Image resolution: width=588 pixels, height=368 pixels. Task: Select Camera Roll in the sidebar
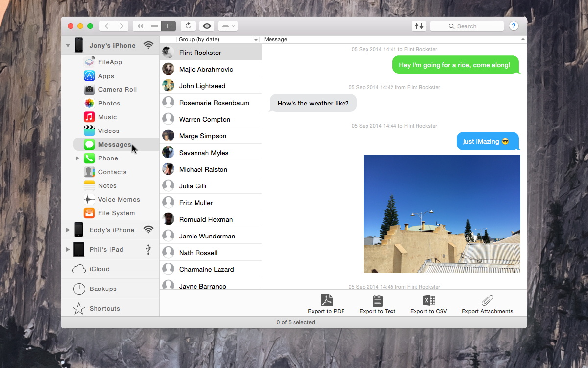(117, 90)
